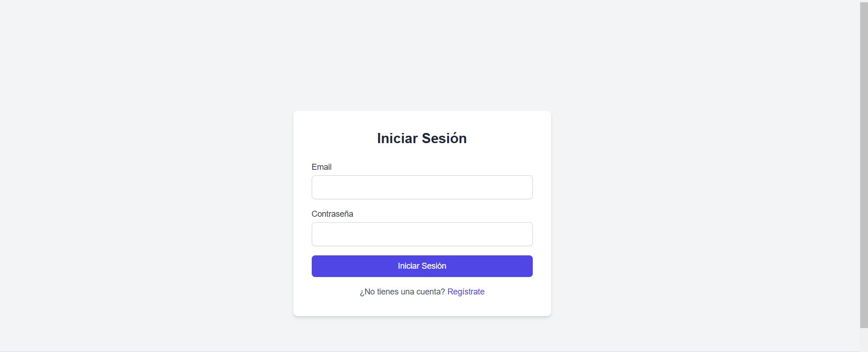This screenshot has width=868, height=352.
Task: Click the empty area above the login card
Action: point(422,55)
